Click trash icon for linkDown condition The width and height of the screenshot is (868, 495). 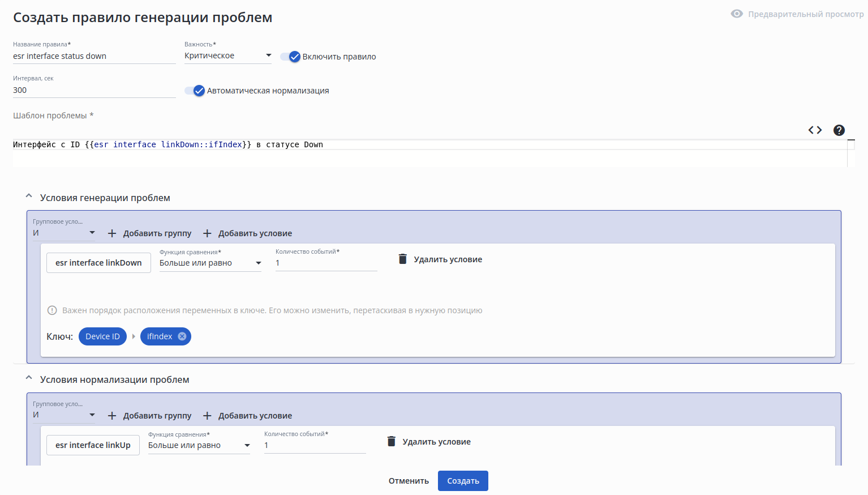pos(403,259)
